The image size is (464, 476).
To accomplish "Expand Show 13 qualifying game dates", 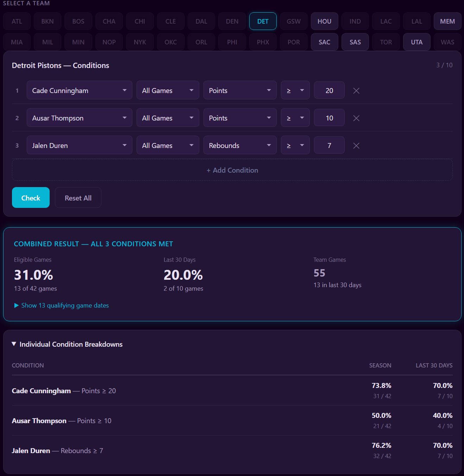I will [62, 305].
